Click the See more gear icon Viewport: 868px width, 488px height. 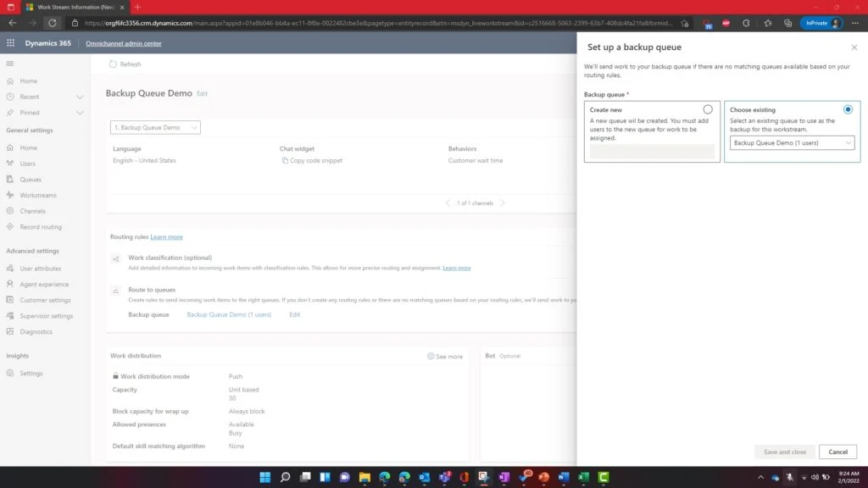click(x=431, y=357)
